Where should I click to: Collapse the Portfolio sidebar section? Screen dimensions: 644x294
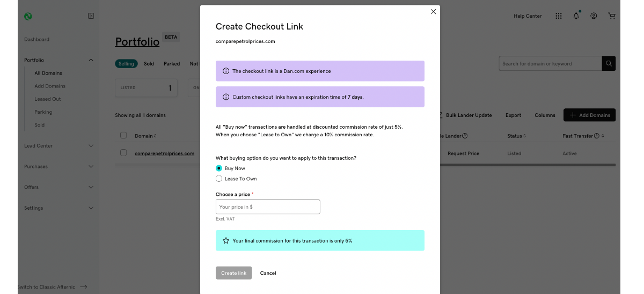(x=91, y=60)
